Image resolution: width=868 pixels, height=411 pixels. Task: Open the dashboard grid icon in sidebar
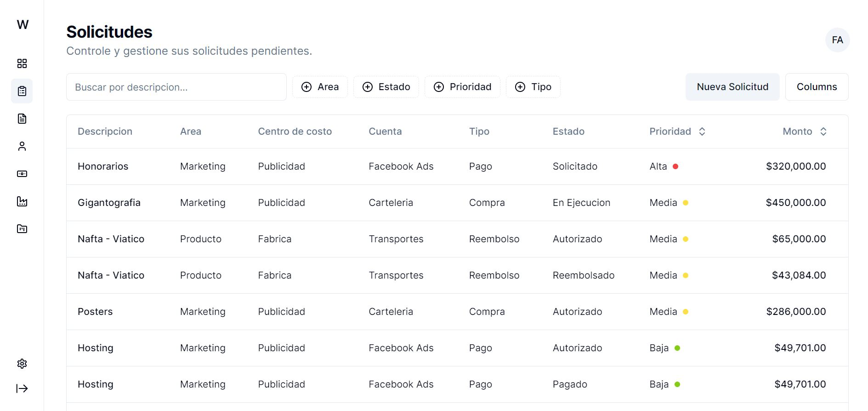tap(22, 63)
